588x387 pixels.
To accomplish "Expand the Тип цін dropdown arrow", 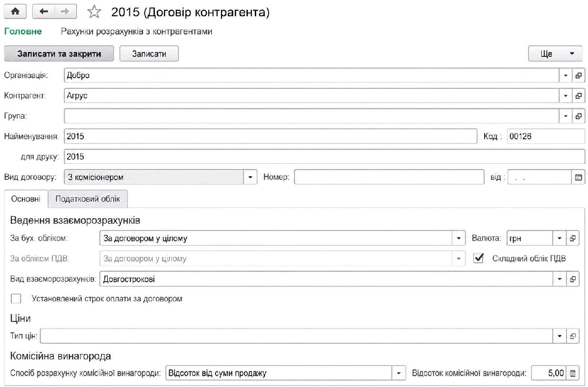I will coord(560,336).
